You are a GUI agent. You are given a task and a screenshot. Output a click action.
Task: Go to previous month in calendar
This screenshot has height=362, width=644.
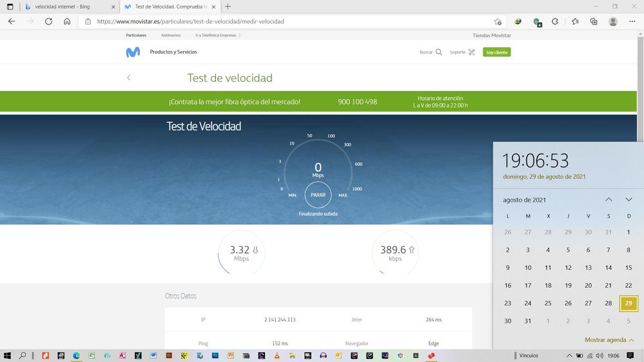[x=609, y=200]
